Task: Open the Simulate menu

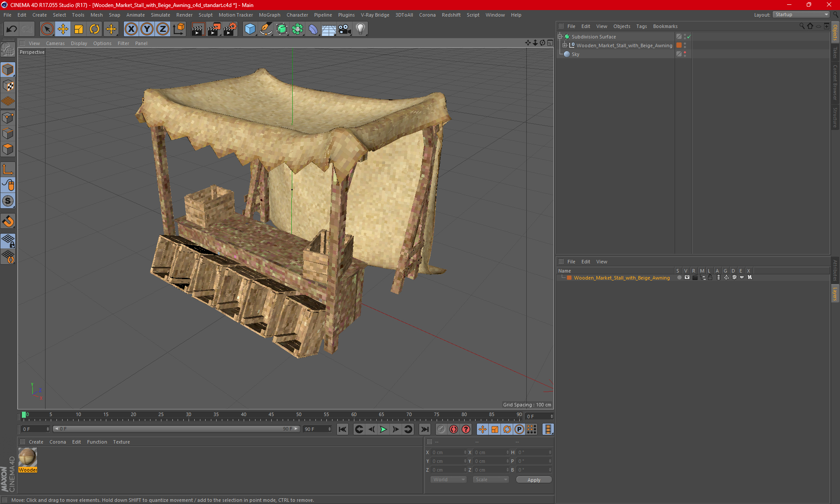Action: click(x=161, y=15)
